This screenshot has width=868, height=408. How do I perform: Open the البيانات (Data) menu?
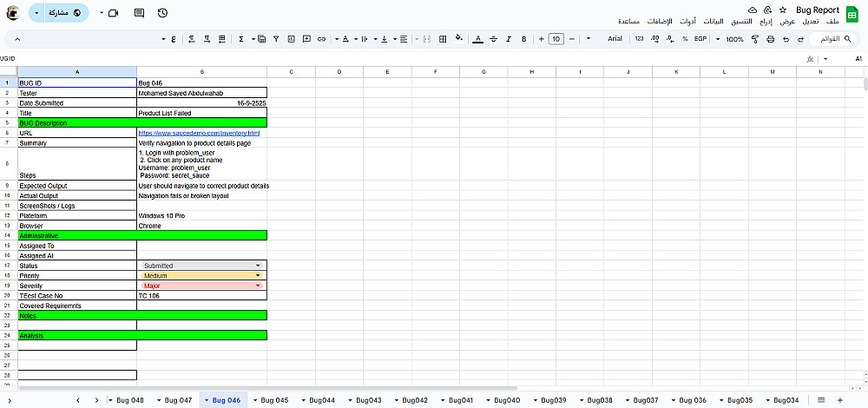(713, 22)
